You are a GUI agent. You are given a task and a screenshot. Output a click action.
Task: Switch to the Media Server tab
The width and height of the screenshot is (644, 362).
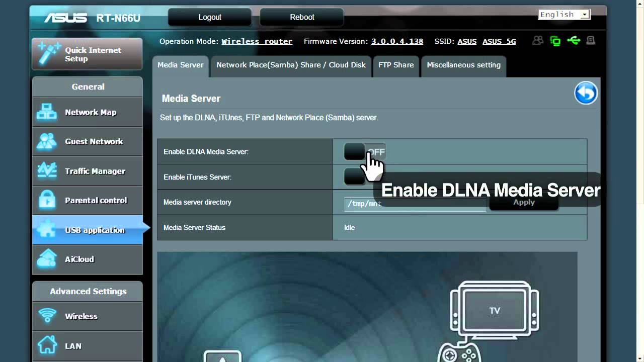180,65
